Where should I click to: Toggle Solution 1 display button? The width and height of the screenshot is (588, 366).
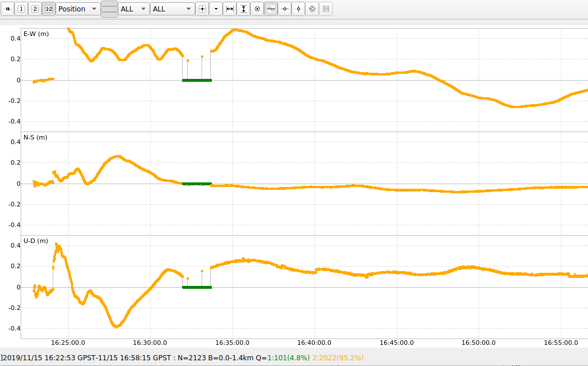(21, 9)
